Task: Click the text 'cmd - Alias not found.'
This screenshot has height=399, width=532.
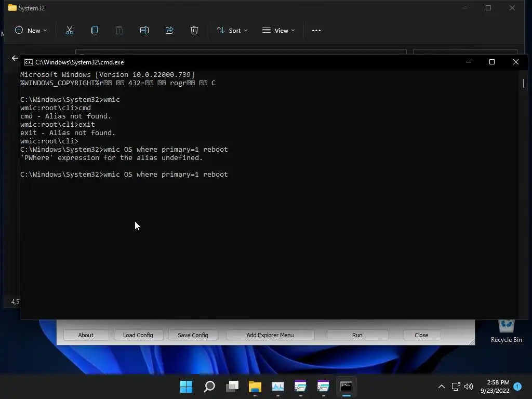Action: [65, 116]
